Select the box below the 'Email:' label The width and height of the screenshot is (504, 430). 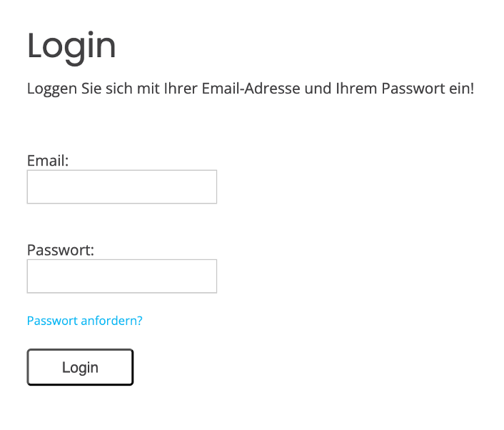coord(121,186)
